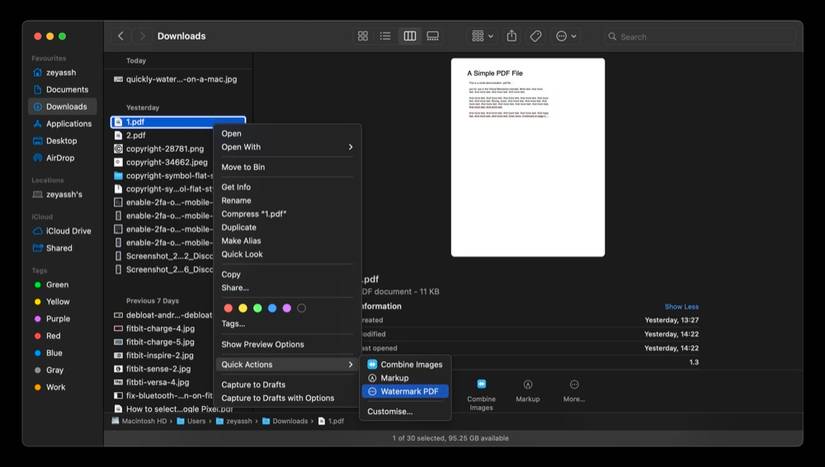Open zeyassh's device under Locations
The image size is (825, 467).
point(62,195)
